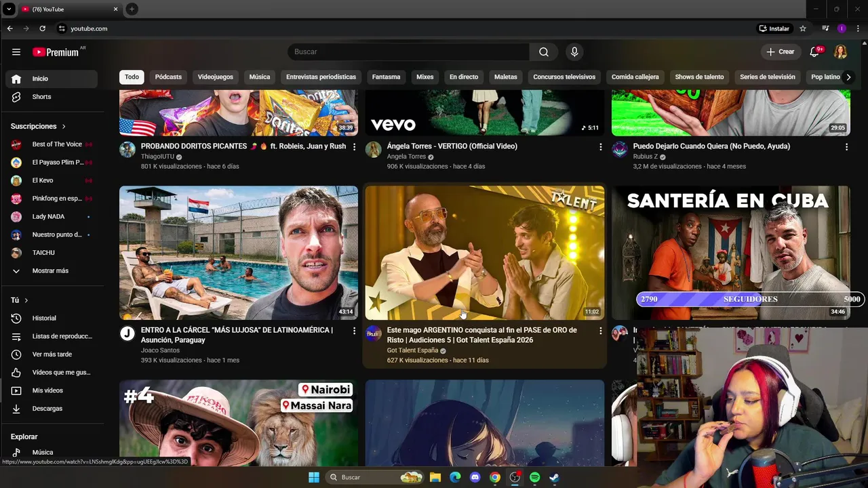Open the mago ARGENTINO video title
Image resolution: width=868 pixels, height=488 pixels.
click(x=481, y=335)
